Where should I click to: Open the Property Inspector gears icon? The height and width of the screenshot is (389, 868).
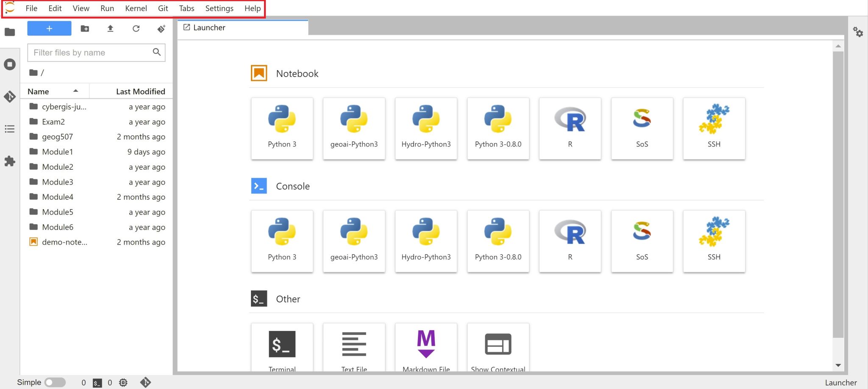click(858, 32)
